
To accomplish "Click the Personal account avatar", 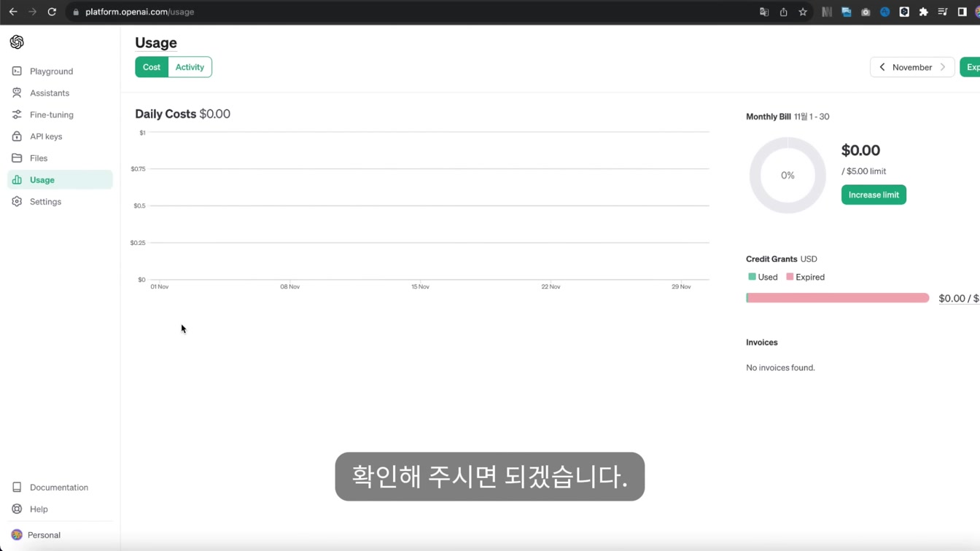I will [x=17, y=535].
